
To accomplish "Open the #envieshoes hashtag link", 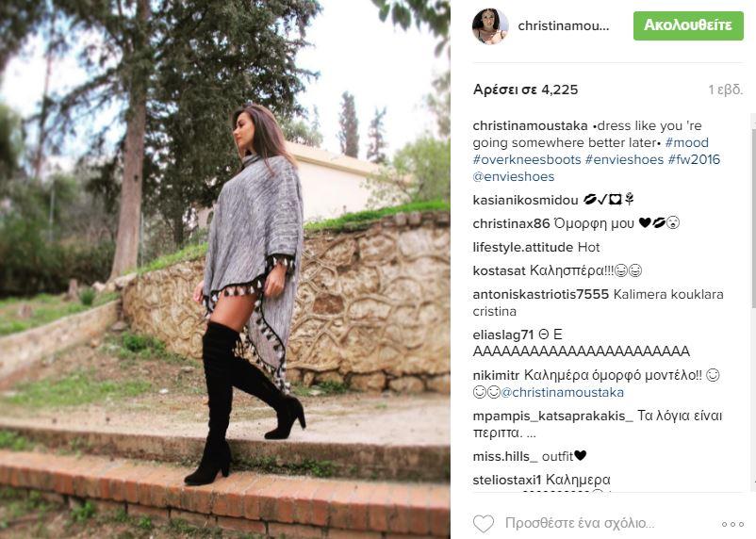I will pyautogui.click(x=624, y=159).
